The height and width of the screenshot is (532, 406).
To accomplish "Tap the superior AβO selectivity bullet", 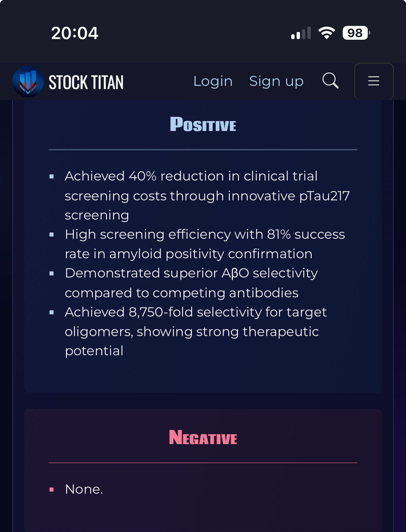I will [x=191, y=283].
